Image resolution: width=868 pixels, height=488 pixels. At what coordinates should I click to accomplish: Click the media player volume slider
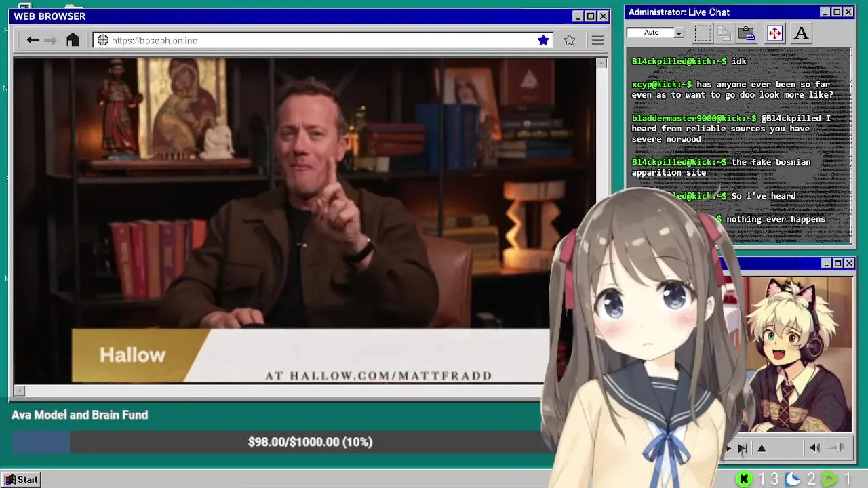[835, 447]
